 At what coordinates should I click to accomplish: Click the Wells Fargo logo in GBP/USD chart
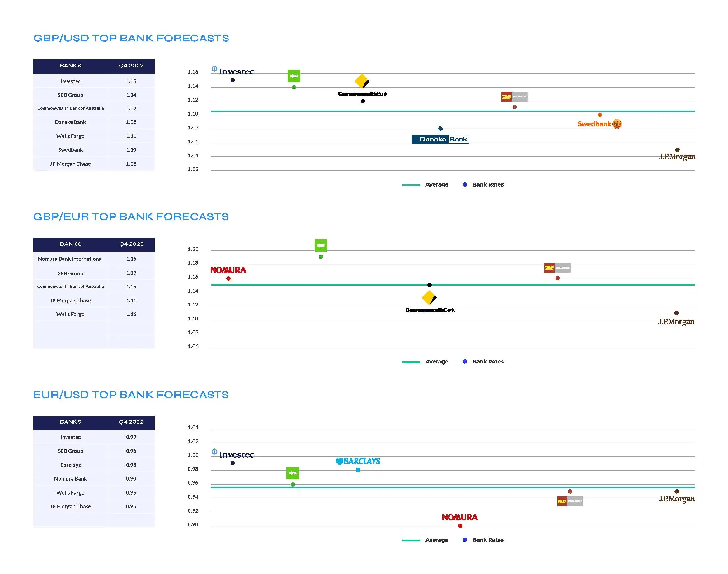coord(514,97)
